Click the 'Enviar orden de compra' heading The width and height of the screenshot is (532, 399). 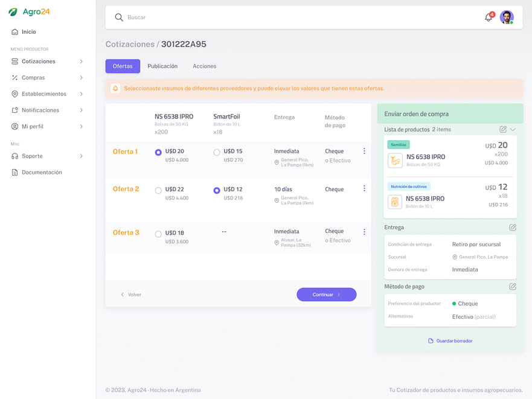(416, 114)
